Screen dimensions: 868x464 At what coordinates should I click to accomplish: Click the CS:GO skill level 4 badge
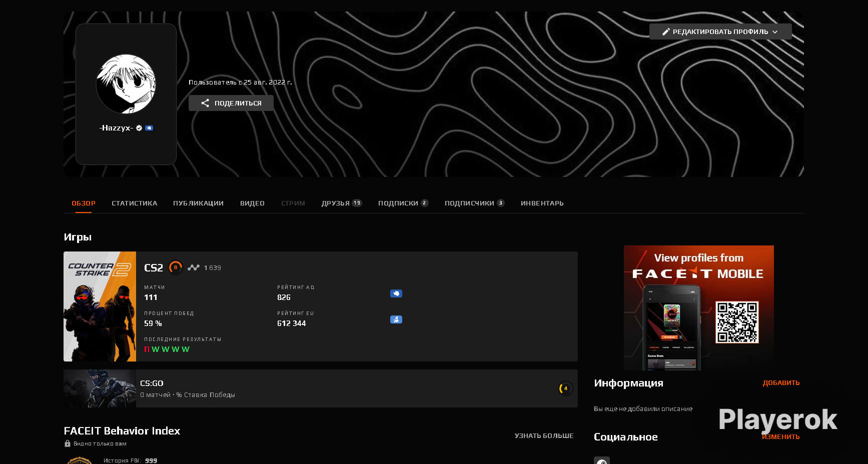[565, 388]
